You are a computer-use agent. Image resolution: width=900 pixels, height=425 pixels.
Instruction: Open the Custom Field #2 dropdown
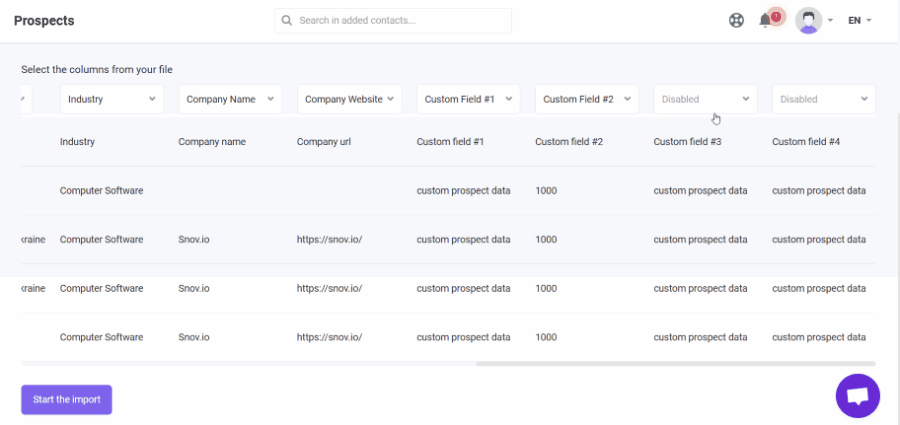pos(587,99)
